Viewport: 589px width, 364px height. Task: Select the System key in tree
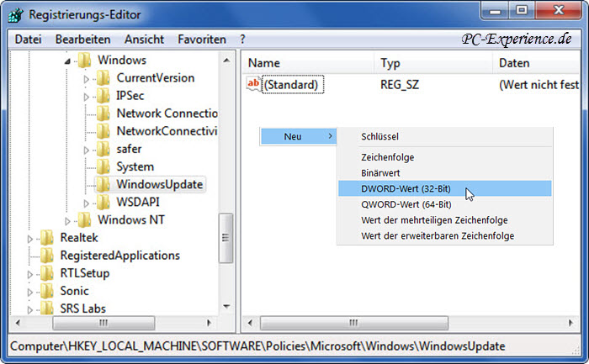click(x=135, y=166)
